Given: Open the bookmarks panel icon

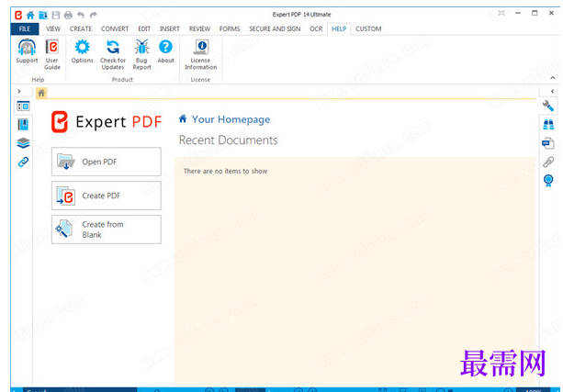Looking at the screenshot, I should pos(23,125).
